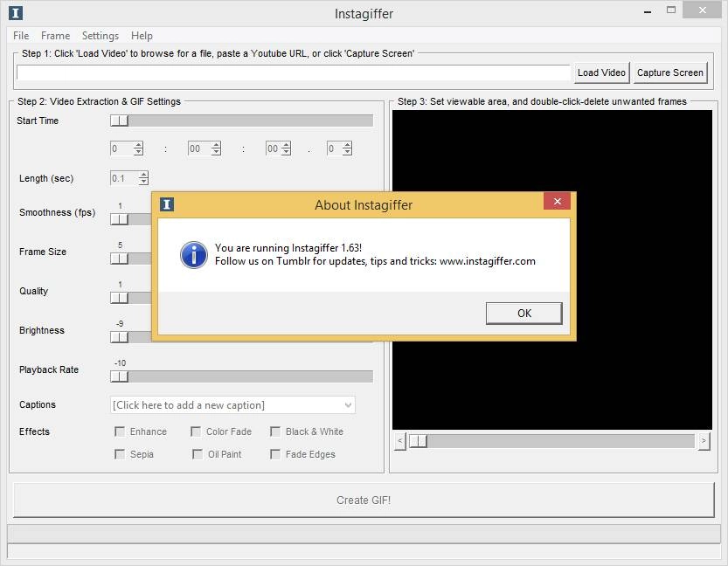Increase the Length (sec) spinner
The image size is (728, 566).
(143, 175)
